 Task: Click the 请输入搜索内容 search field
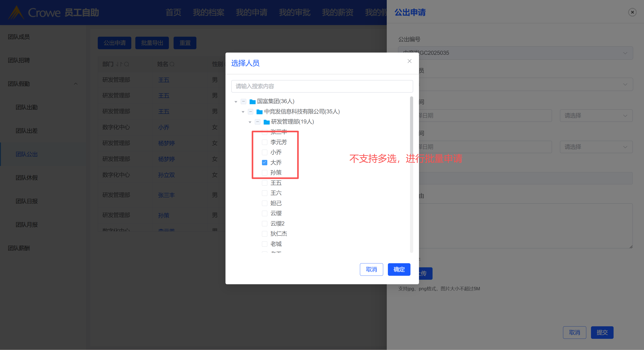pos(322,86)
